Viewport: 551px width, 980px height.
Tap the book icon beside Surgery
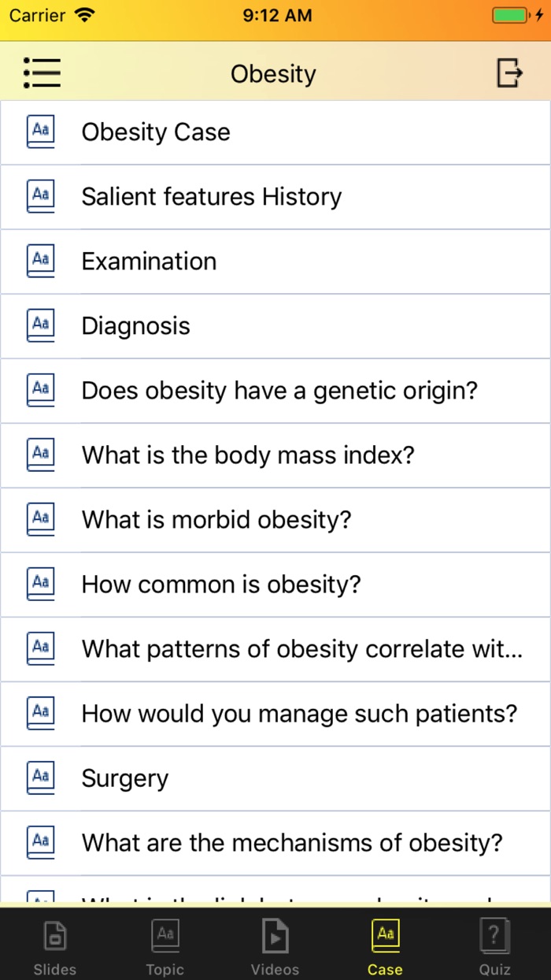pyautogui.click(x=40, y=777)
